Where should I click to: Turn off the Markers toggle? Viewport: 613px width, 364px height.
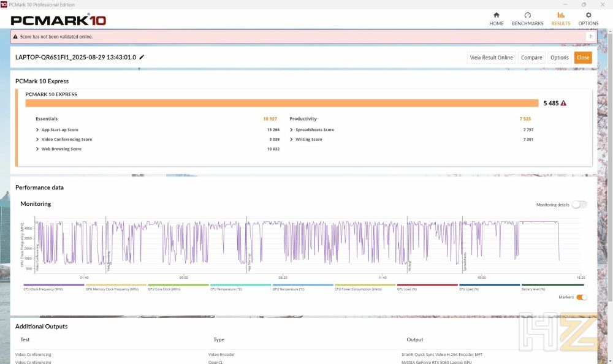point(581,297)
